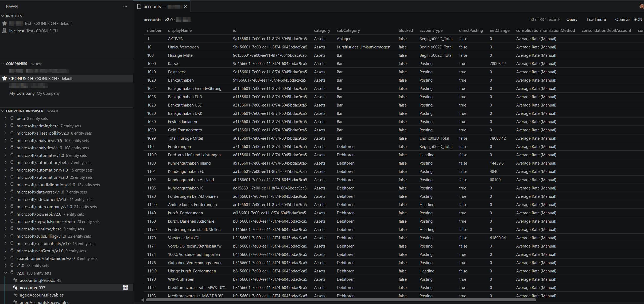
Task: Open table view icon on accounts row
Action: [125, 287]
